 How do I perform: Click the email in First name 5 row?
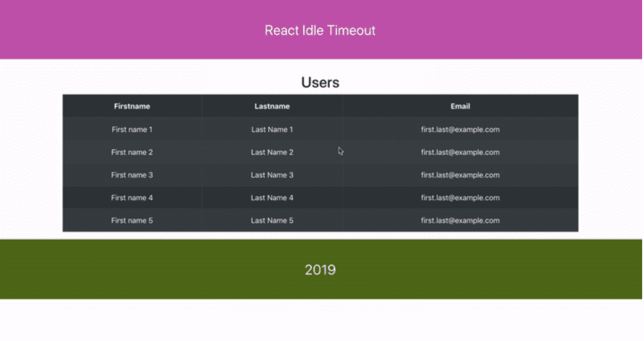tap(460, 221)
